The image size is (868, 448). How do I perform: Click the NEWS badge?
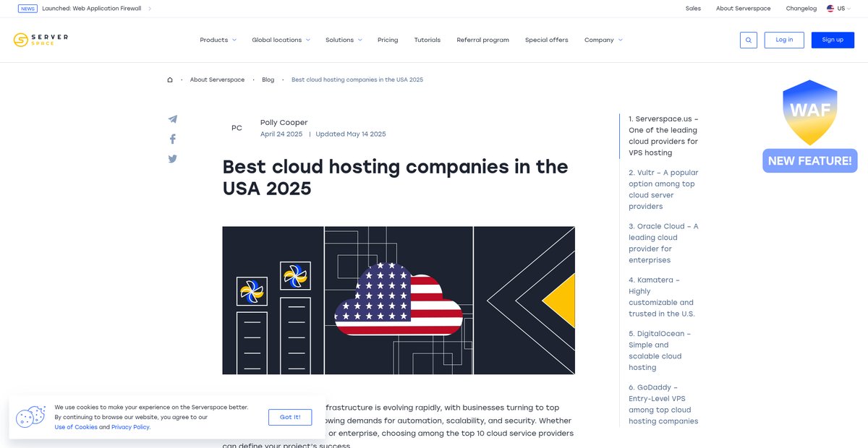coord(27,9)
